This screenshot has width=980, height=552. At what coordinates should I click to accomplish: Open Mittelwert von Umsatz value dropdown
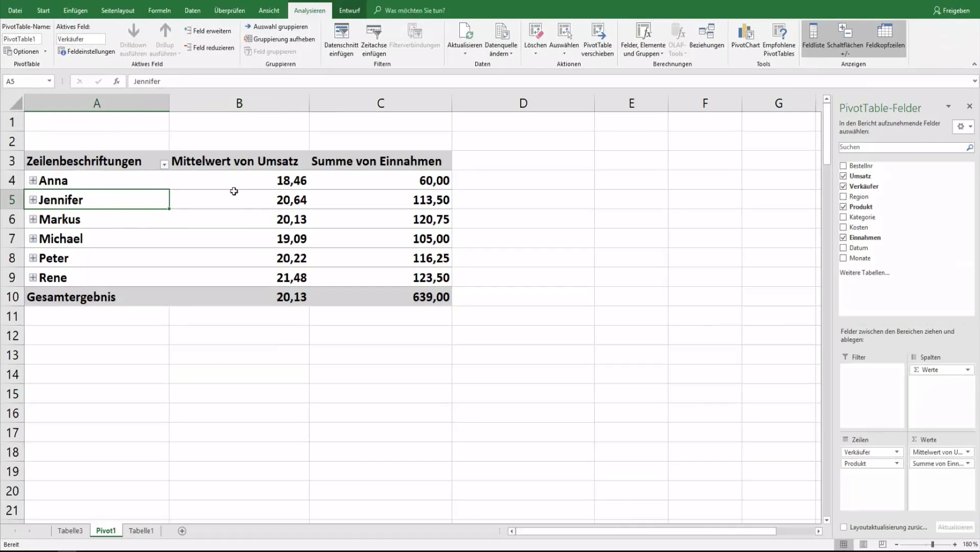click(968, 452)
